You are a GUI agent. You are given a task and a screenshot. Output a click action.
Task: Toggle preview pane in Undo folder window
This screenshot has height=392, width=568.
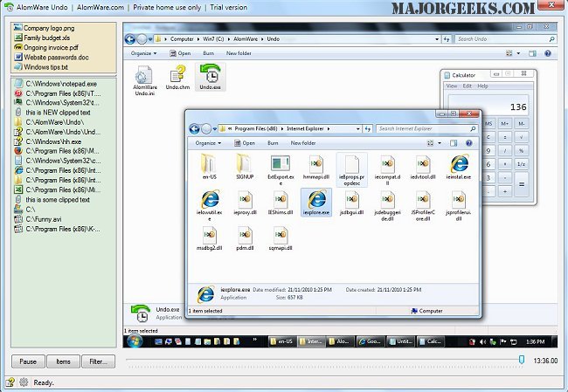pos(532,53)
